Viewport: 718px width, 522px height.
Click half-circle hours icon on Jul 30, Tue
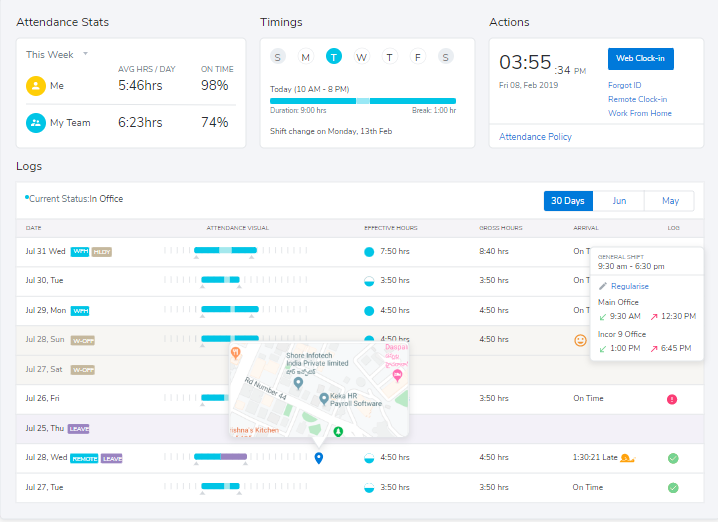[x=369, y=281]
